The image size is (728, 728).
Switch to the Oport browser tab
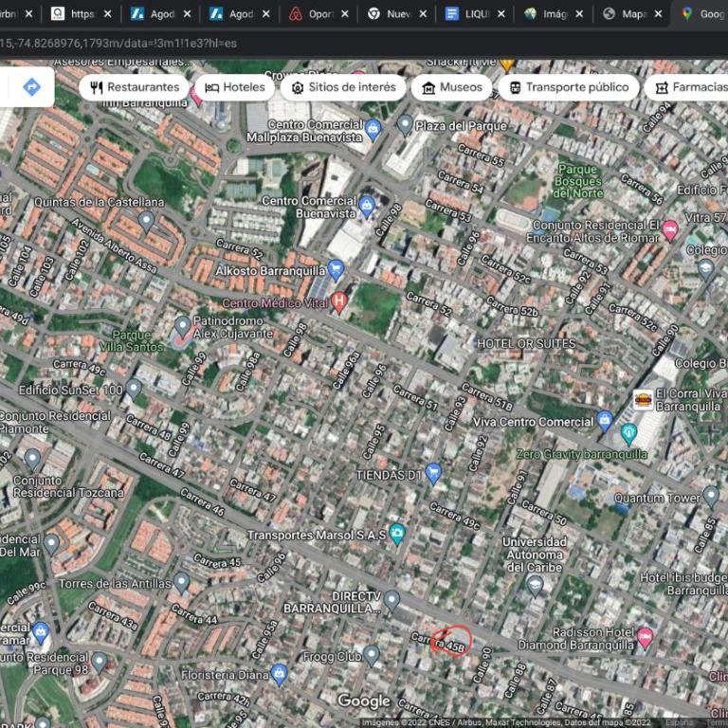316,14
